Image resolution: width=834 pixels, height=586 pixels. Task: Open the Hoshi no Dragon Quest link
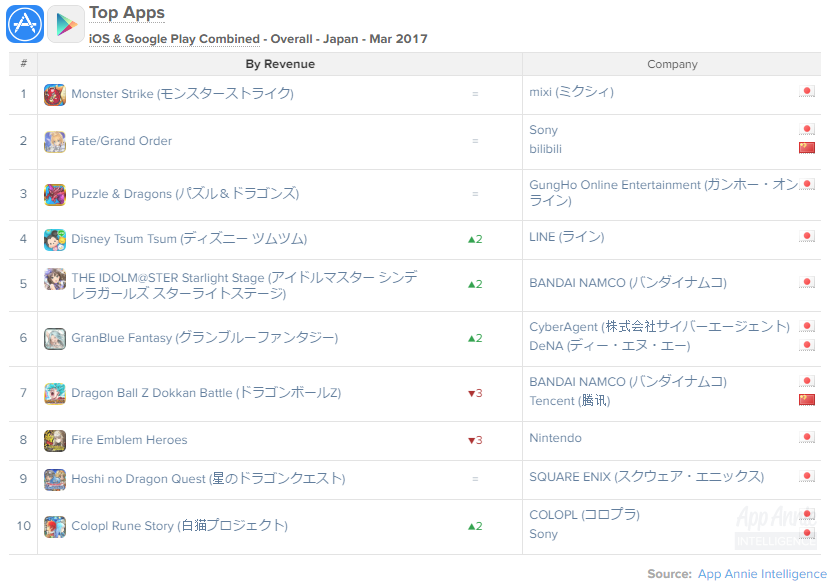click(208, 479)
